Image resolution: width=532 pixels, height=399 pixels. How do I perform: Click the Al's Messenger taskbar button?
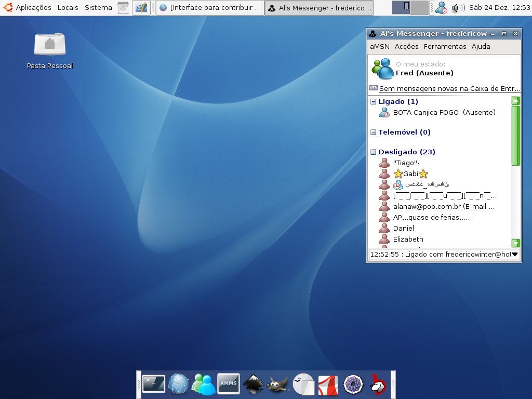319,7
